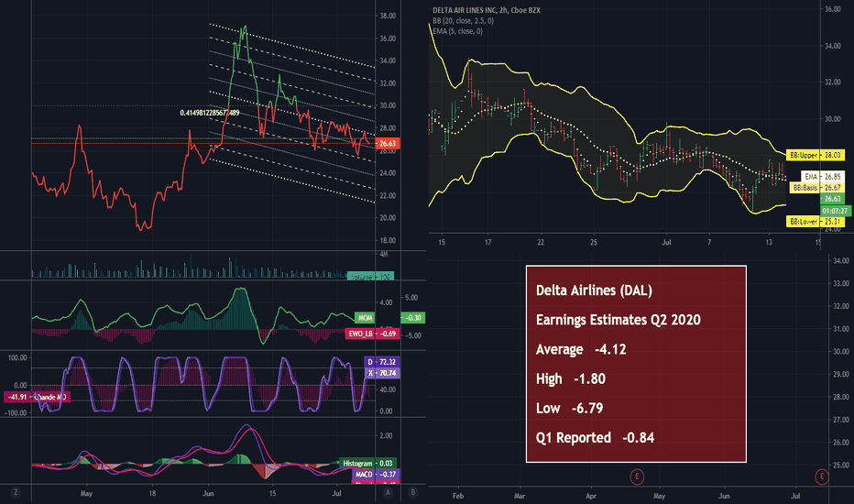Click the Mar label on the lower-right time axis
The height and width of the screenshot is (504, 854).
[x=520, y=496]
